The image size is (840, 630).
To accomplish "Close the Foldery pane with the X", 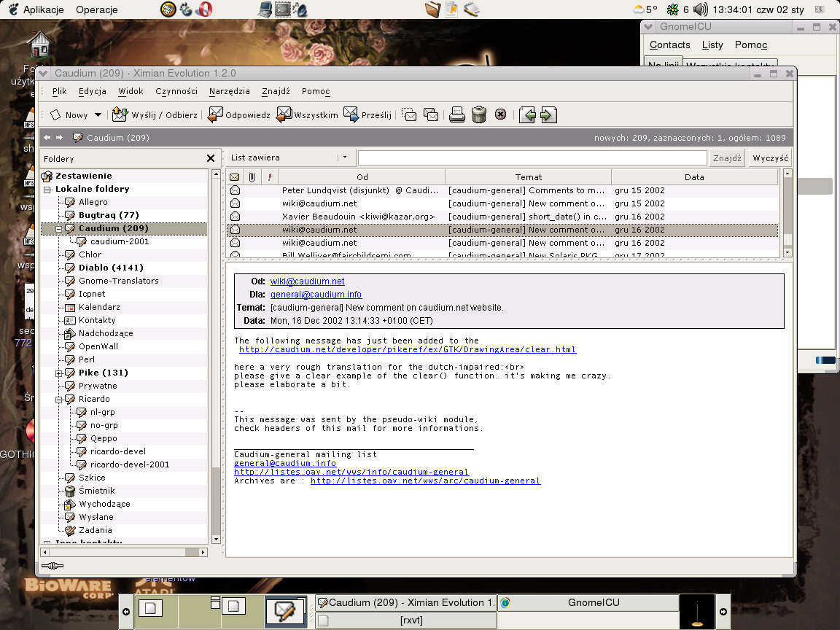I will (x=211, y=158).
